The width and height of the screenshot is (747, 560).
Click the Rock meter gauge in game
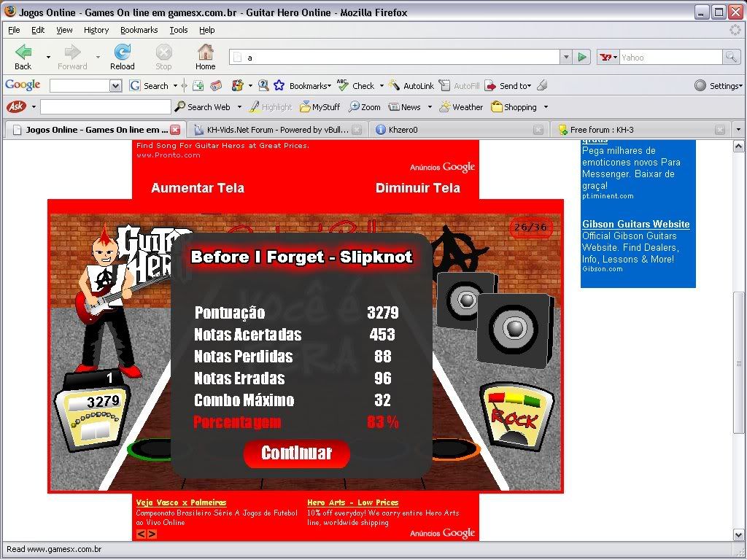517,416
